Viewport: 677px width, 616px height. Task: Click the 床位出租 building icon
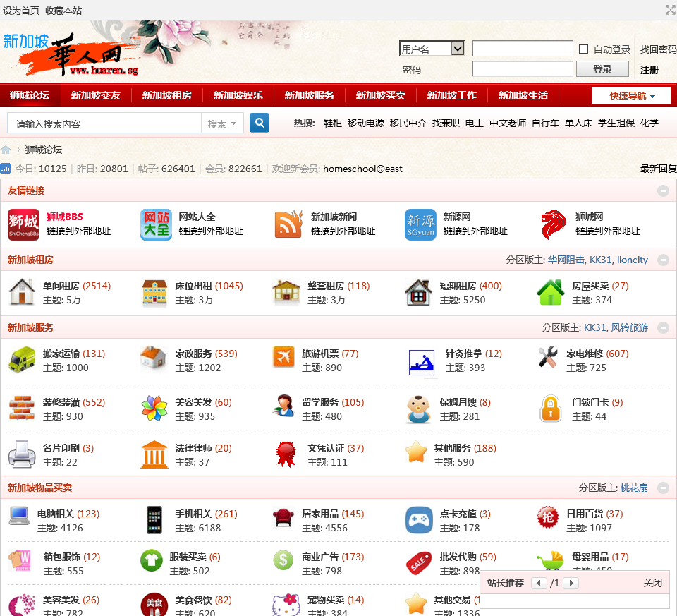pos(154,294)
